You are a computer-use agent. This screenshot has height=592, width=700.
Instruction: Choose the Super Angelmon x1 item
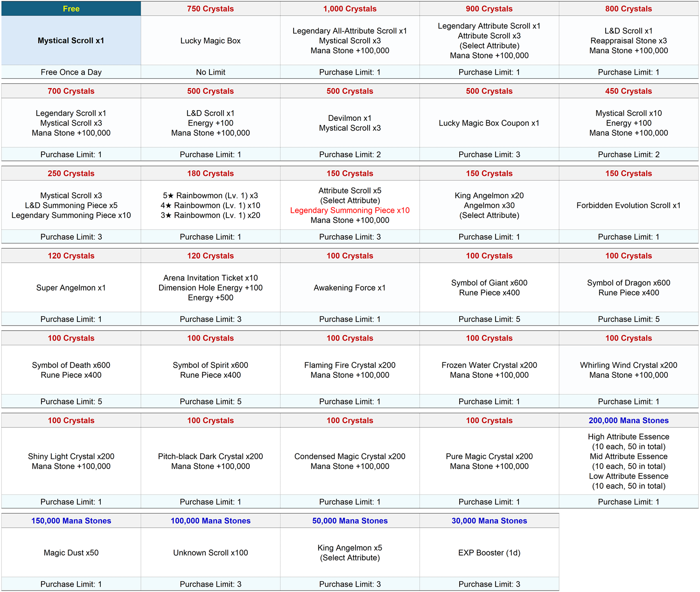click(x=71, y=288)
